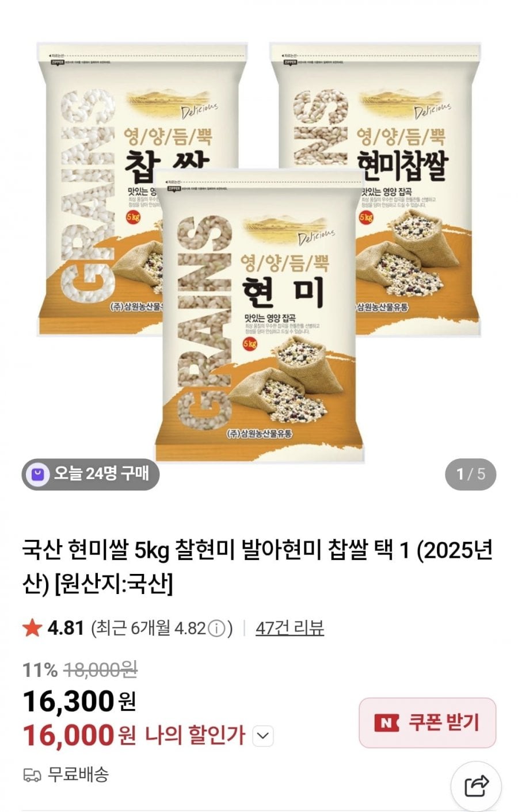Click the 쿠폰 받기 button
This screenshot has width=518, height=812.
[x=427, y=723]
